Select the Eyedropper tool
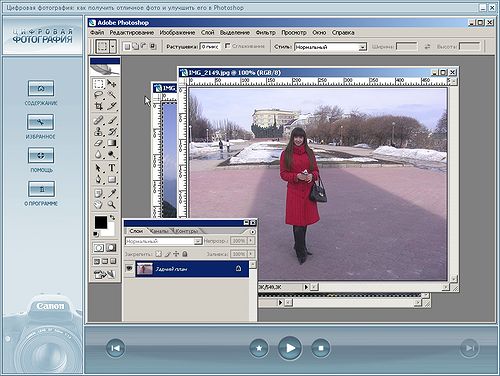This screenshot has height=376, width=500. tap(112, 193)
